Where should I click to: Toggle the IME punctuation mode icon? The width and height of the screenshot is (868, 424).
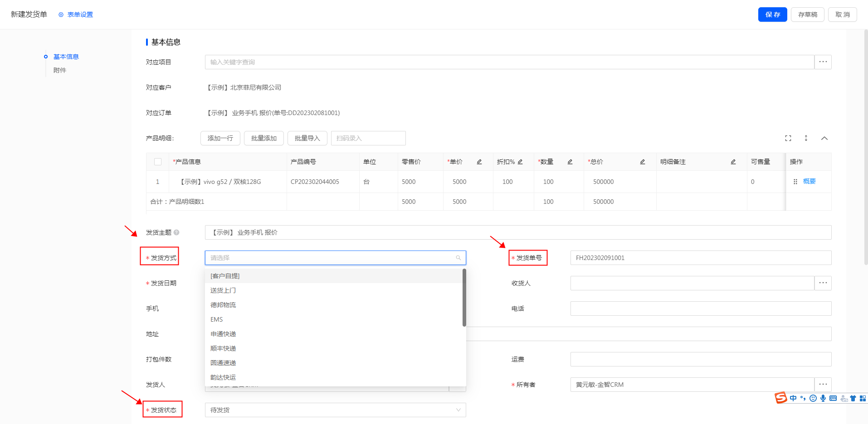tap(803, 398)
